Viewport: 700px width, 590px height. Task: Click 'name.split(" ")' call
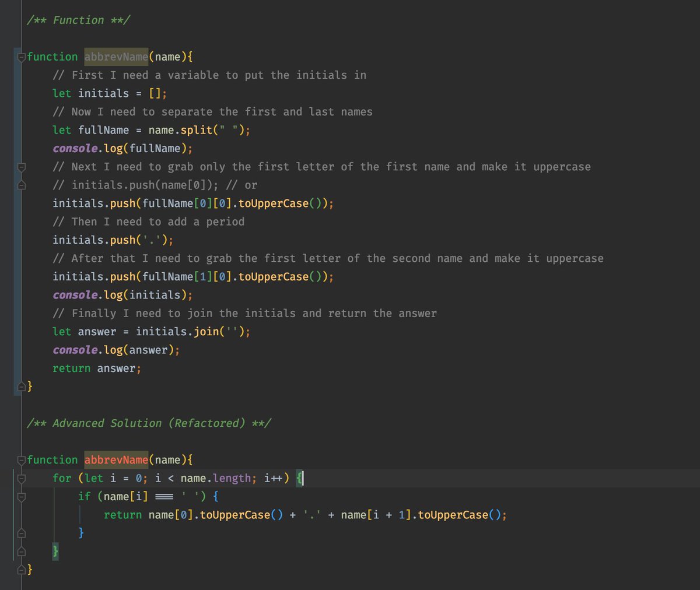point(197,130)
